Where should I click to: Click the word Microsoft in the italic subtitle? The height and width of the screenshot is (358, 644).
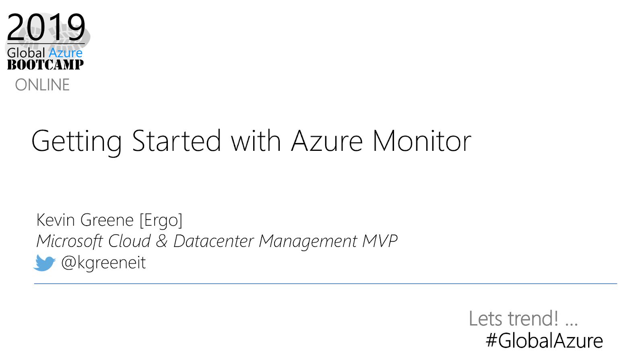point(70,241)
